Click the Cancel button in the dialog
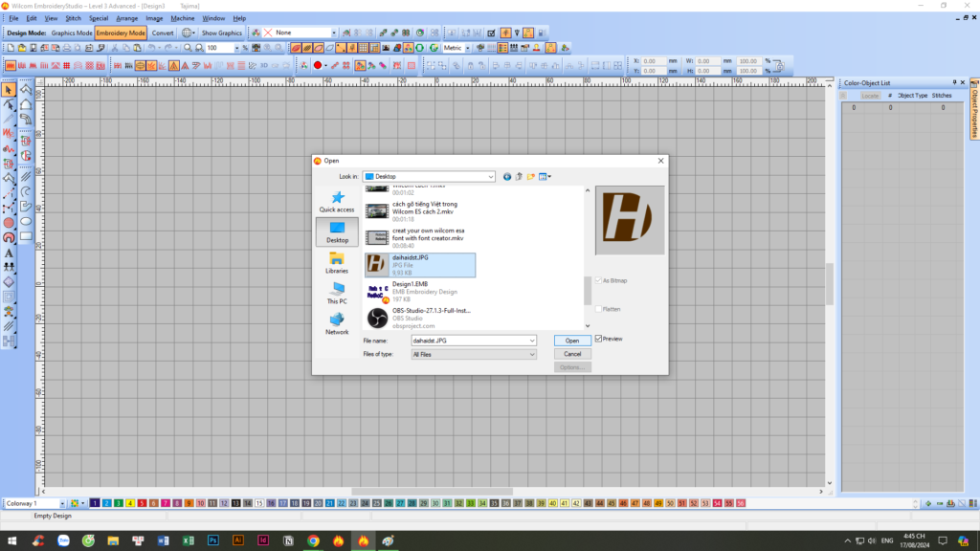 pos(572,354)
